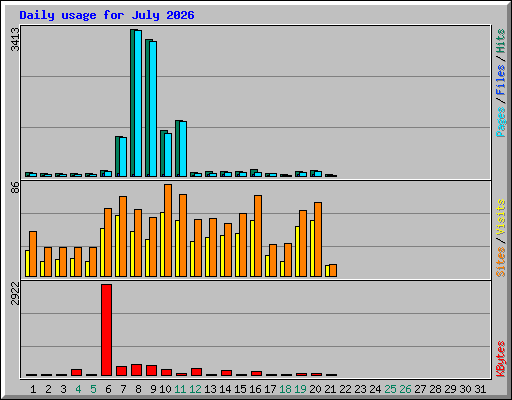Click day label 16 on x-axis
Viewport: 512px width, 400px height.
[x=255, y=389]
